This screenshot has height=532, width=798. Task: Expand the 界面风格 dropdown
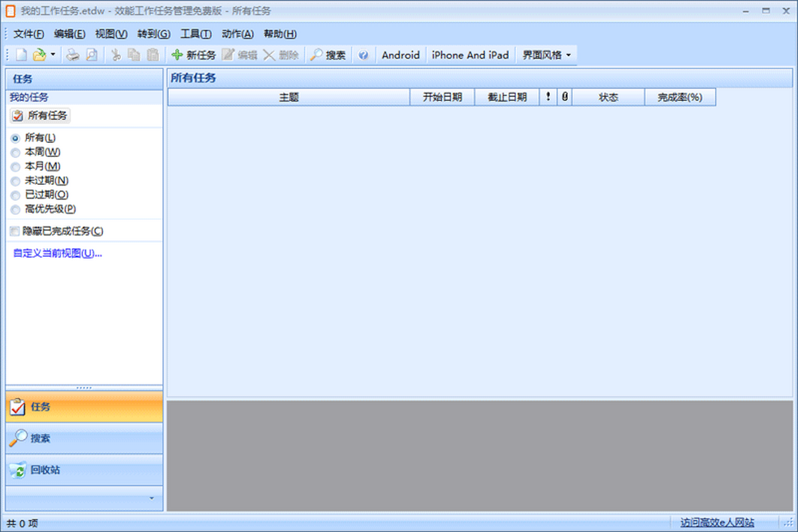547,55
